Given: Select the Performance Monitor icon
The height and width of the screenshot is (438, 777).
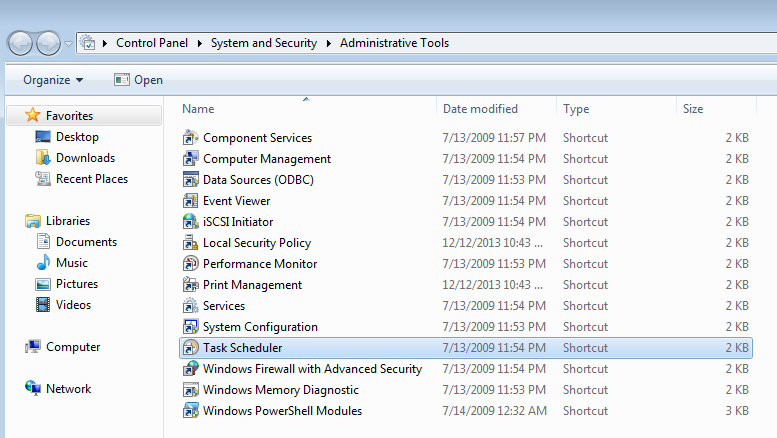Looking at the screenshot, I should tap(191, 264).
